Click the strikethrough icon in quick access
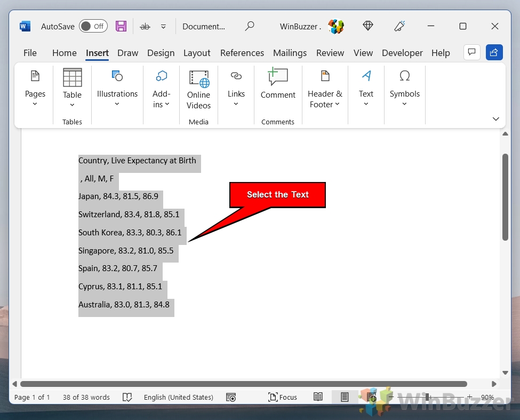This screenshot has height=420, width=520. point(145,26)
